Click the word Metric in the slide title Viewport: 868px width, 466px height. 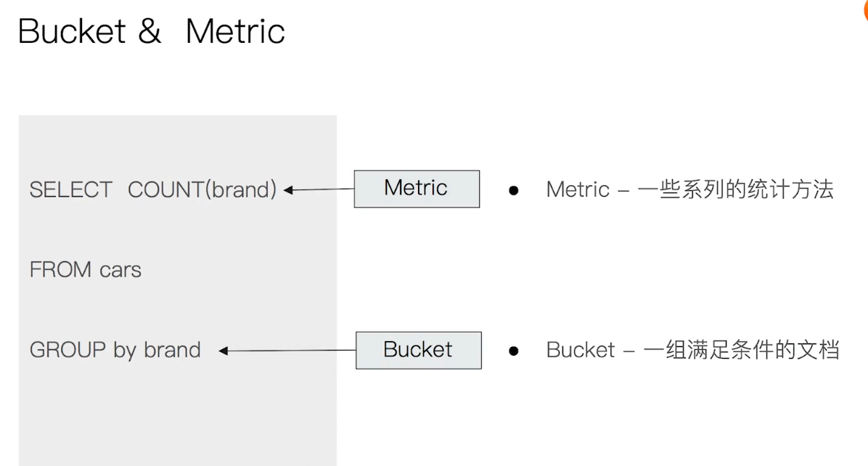coord(235,31)
